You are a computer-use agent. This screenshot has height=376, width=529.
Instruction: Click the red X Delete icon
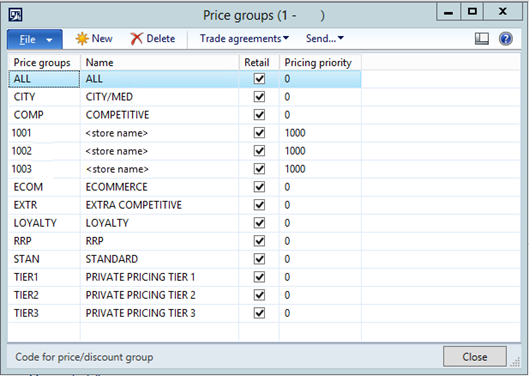tap(137, 39)
